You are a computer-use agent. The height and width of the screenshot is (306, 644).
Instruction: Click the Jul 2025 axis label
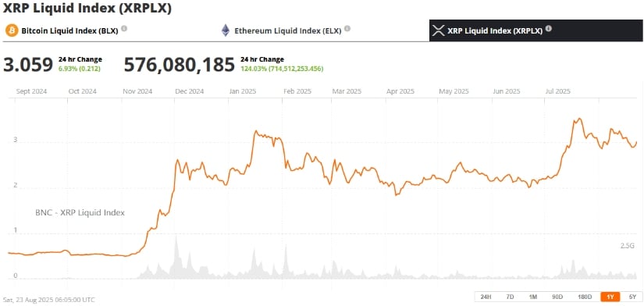point(557,91)
